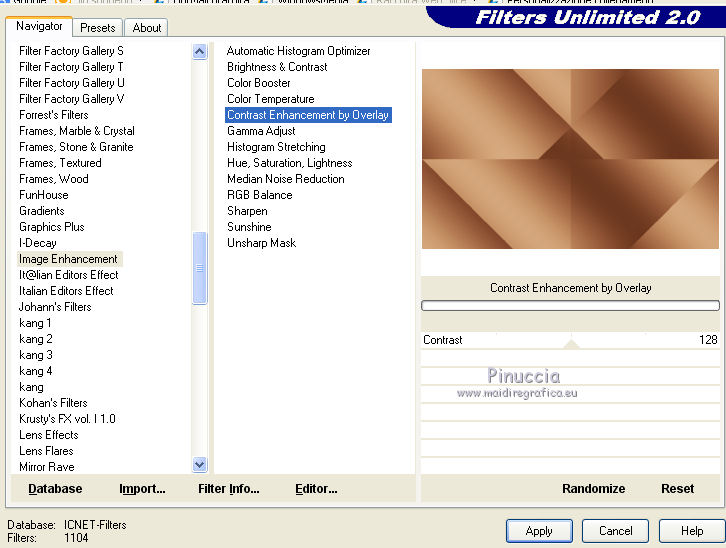726x548 pixels.
Task: Choose Unsharp Mask filter
Action: coord(262,243)
